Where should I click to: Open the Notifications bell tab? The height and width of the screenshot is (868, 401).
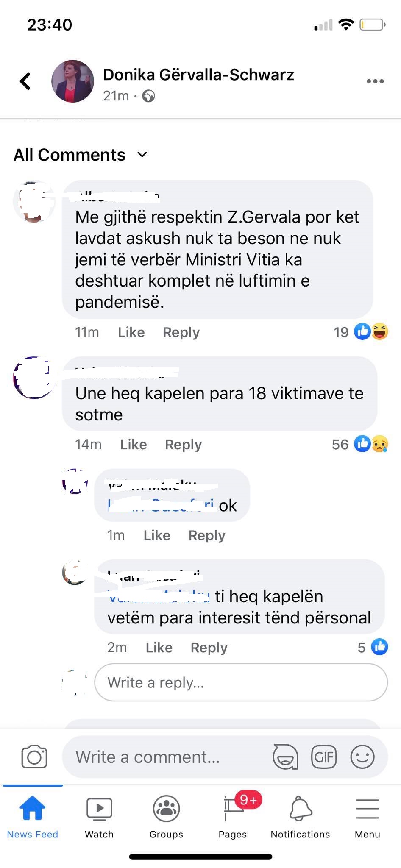(301, 817)
